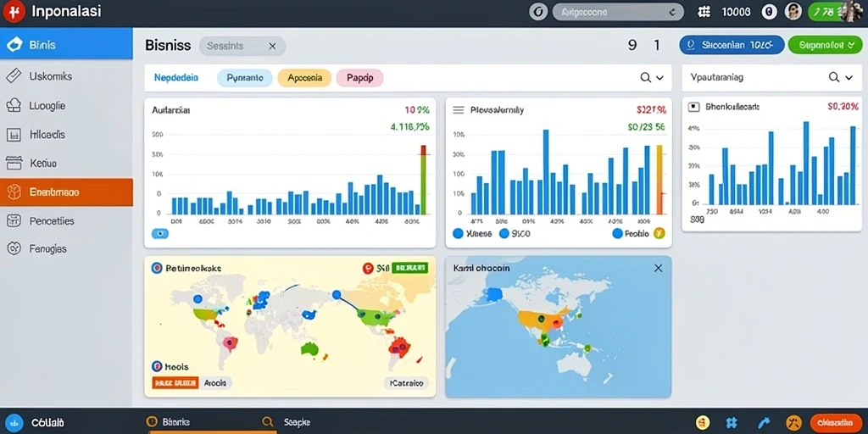Toggle the checkbox next to Shenkoulieoadt

[693, 107]
